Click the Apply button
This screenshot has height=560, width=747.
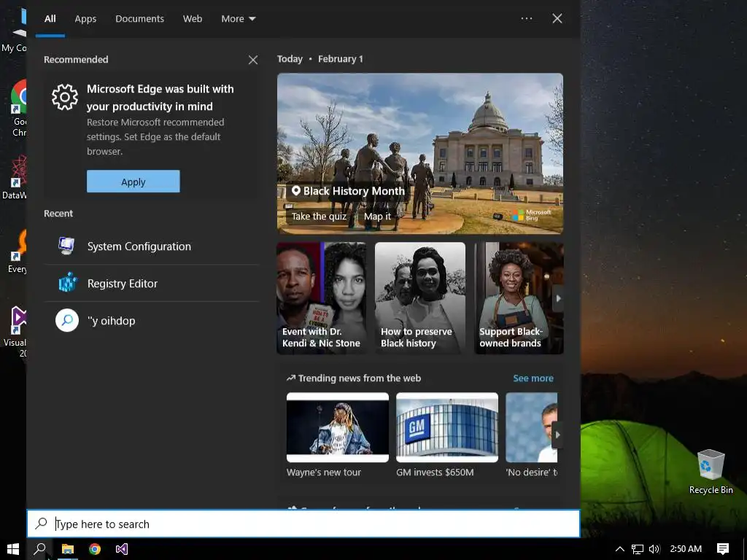pos(133,182)
